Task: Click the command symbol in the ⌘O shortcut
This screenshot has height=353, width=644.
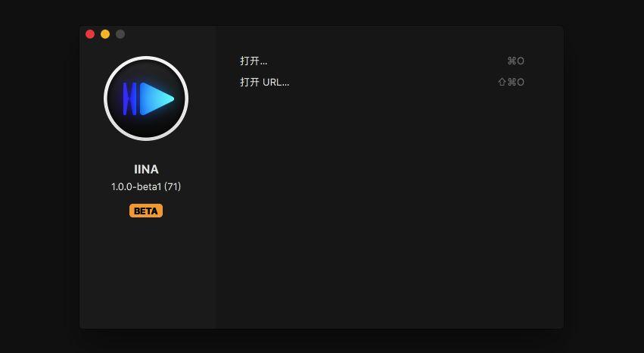Action: tap(512, 61)
